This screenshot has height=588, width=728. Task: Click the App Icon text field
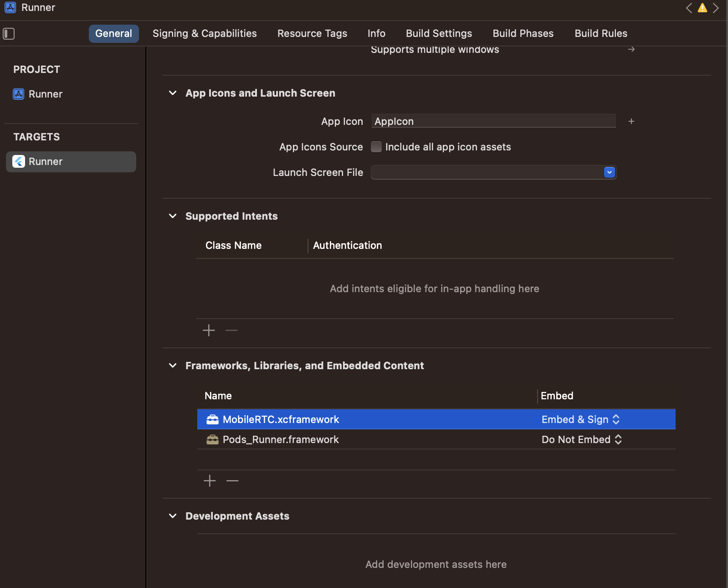click(x=493, y=121)
